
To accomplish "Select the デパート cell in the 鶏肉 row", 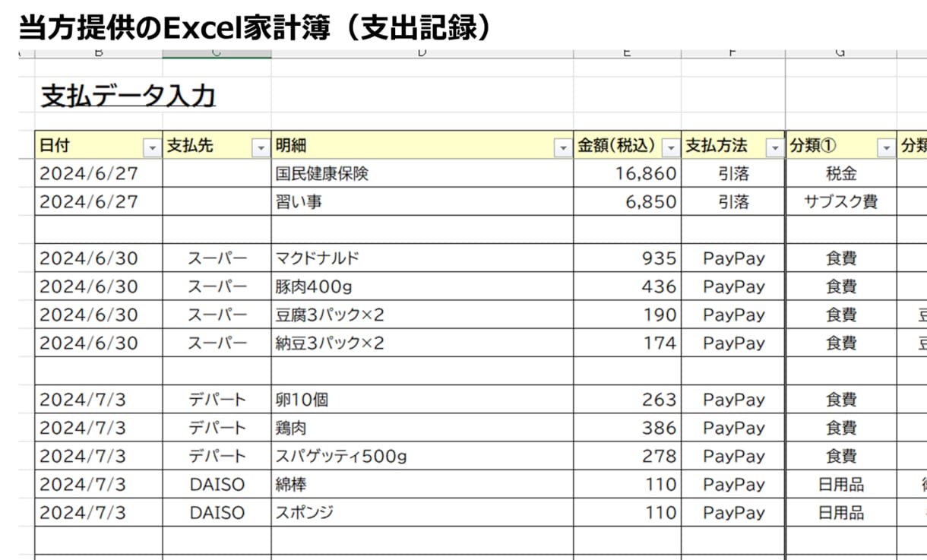I will (217, 428).
